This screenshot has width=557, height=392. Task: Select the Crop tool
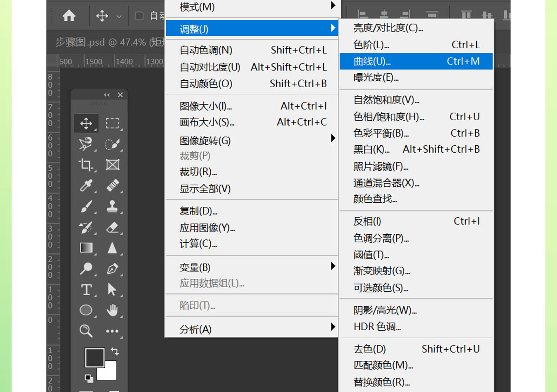point(86,165)
